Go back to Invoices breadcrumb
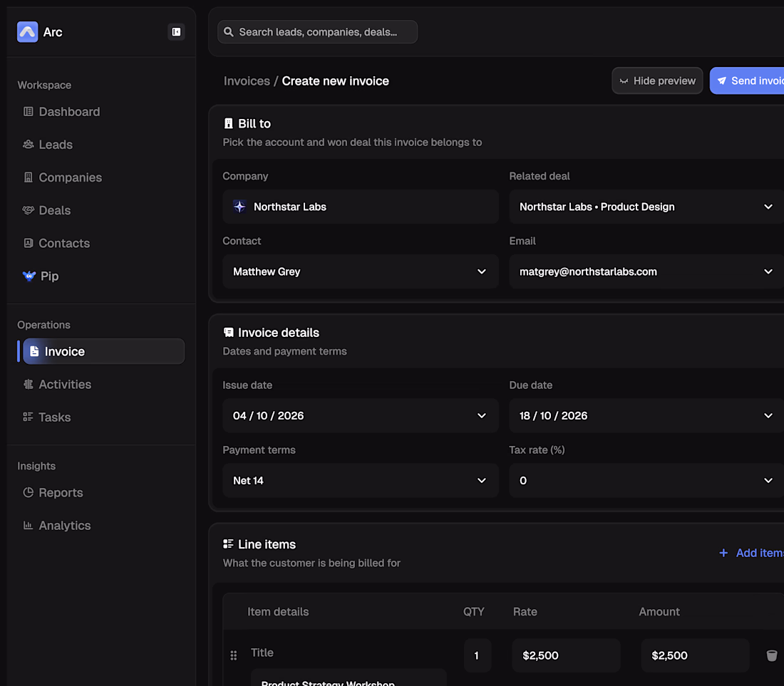Viewport: 784px width, 686px height. (247, 81)
